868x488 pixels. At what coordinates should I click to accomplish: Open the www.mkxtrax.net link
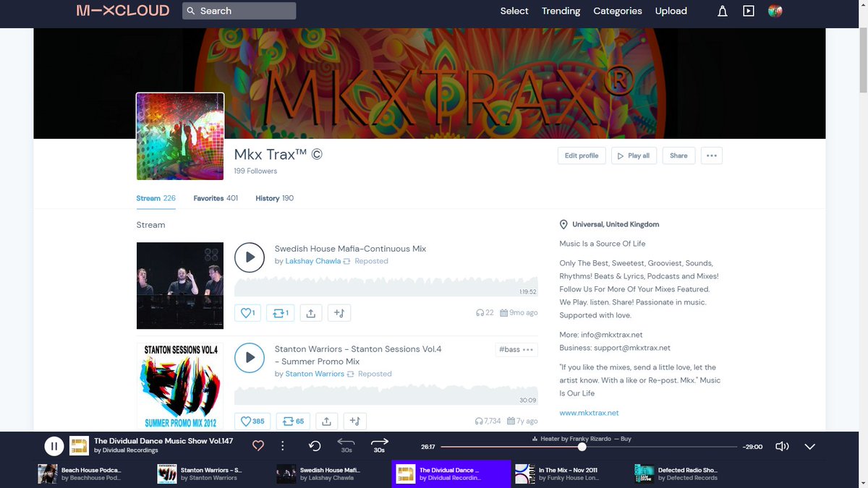(588, 414)
